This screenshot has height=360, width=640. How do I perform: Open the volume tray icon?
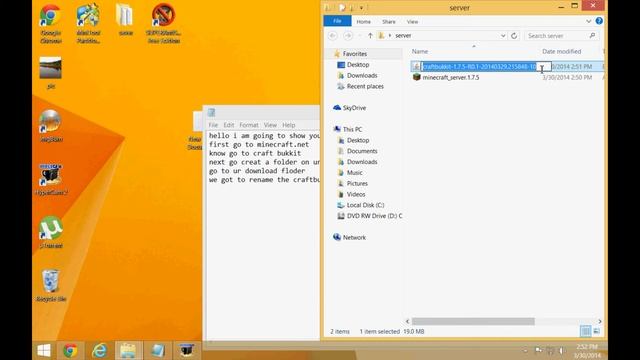click(x=562, y=350)
